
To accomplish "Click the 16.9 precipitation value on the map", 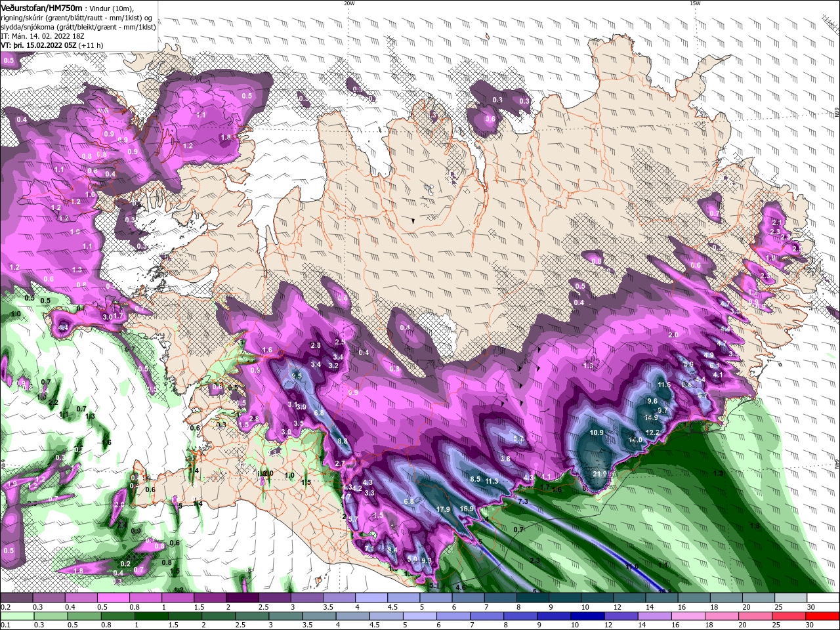I will [x=467, y=509].
